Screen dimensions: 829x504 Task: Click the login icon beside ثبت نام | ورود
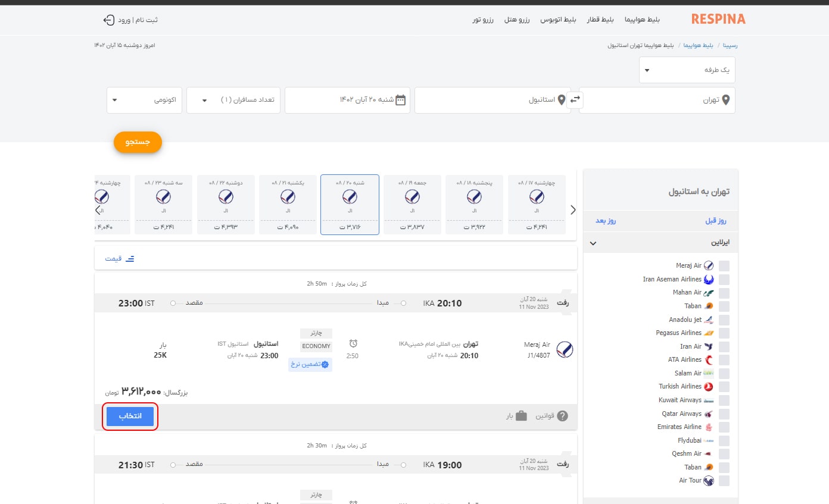click(x=108, y=20)
